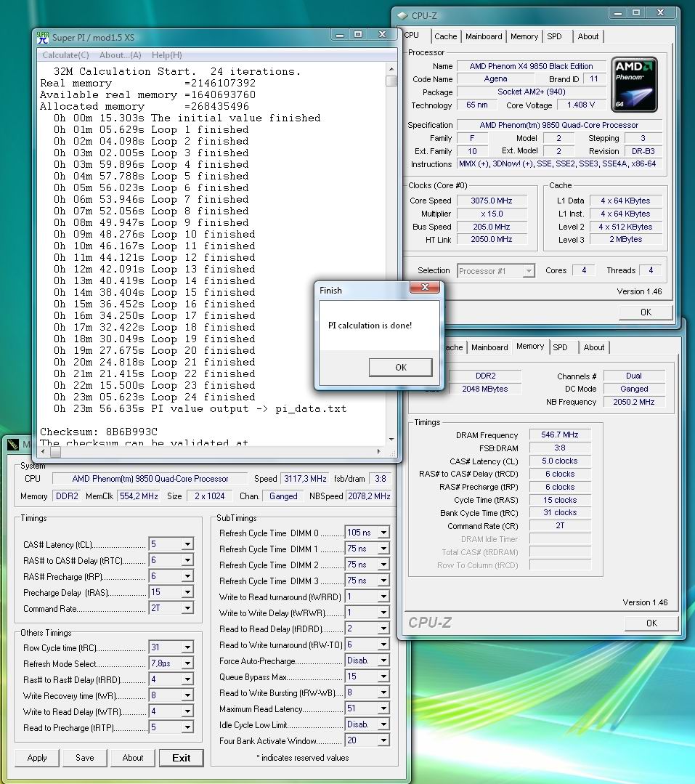Click the CPU-Z title bar icon

coord(402,15)
